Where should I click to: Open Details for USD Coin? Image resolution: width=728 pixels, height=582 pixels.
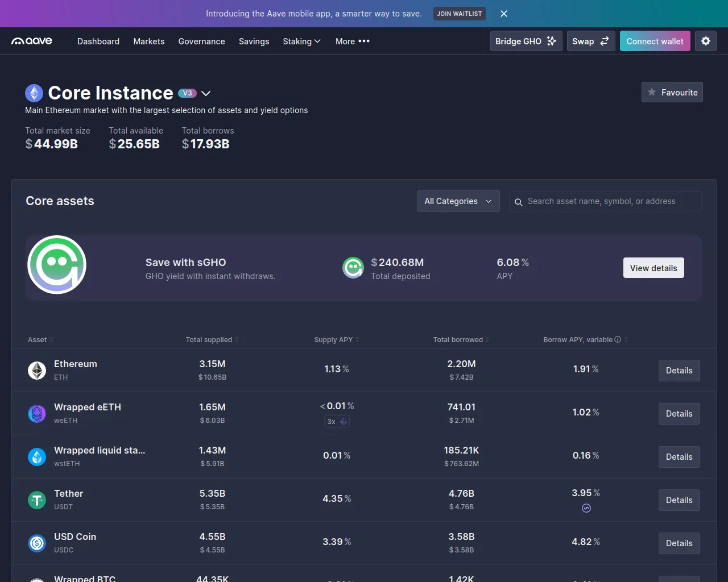pos(679,543)
